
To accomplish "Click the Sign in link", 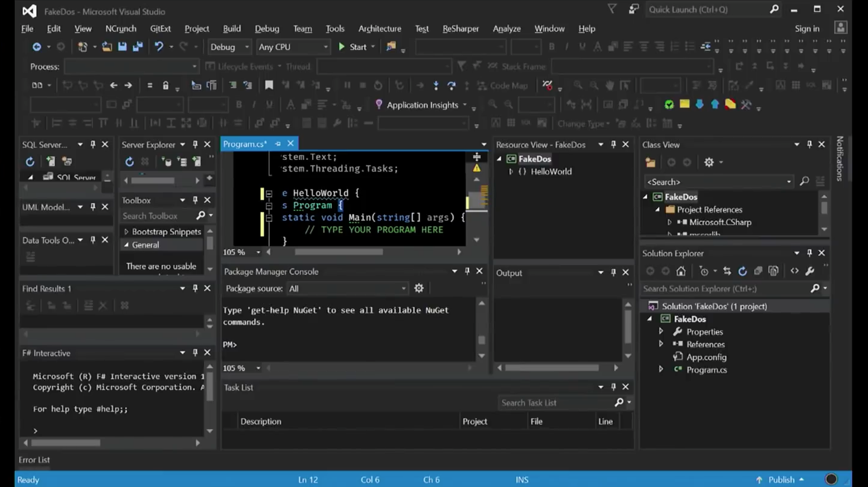I will (x=807, y=28).
